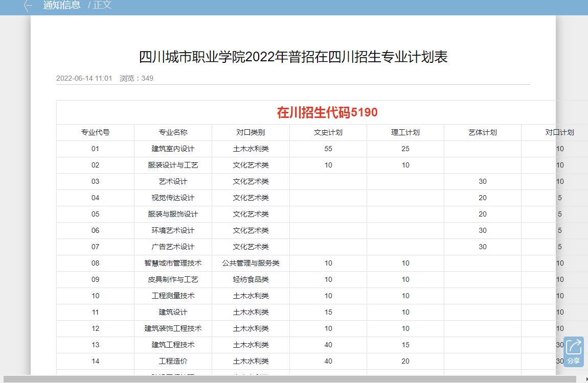Viewport: 588px width, 383px height.
Task: Click the 理工计划 column header
Action: [405, 133]
